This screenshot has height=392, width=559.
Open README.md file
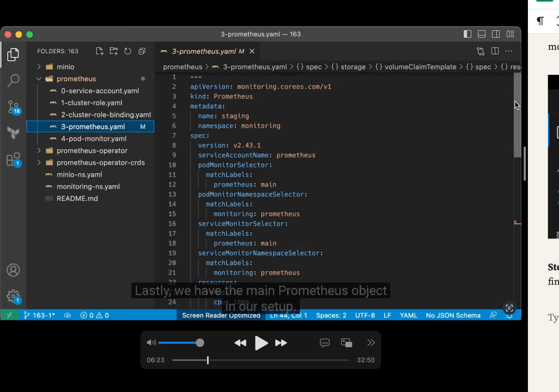[x=77, y=198]
